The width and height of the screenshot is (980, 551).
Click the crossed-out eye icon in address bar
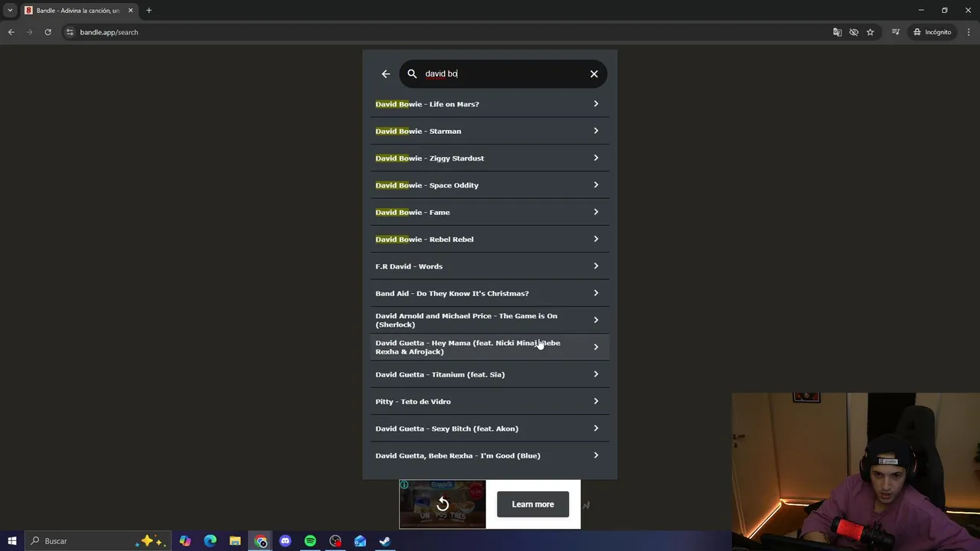click(x=854, y=32)
